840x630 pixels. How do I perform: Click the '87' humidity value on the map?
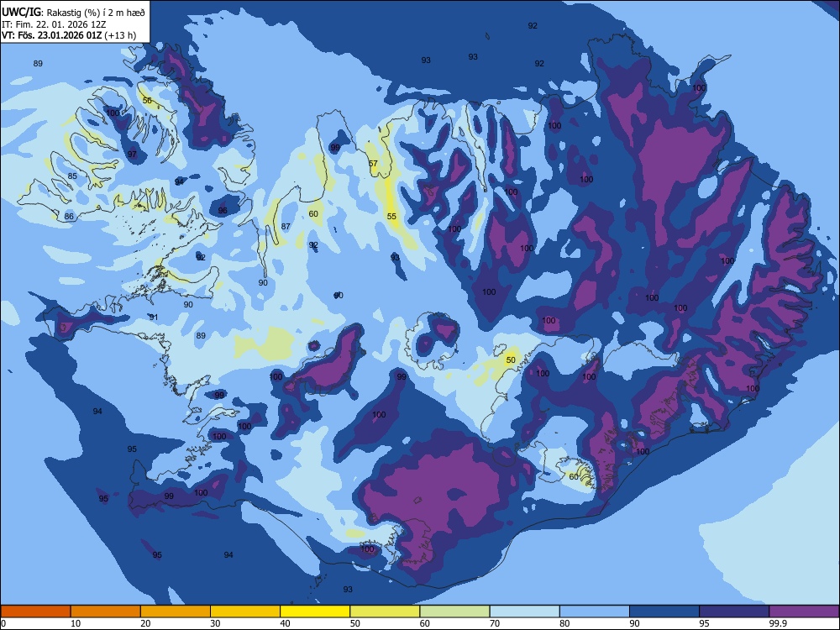(286, 227)
